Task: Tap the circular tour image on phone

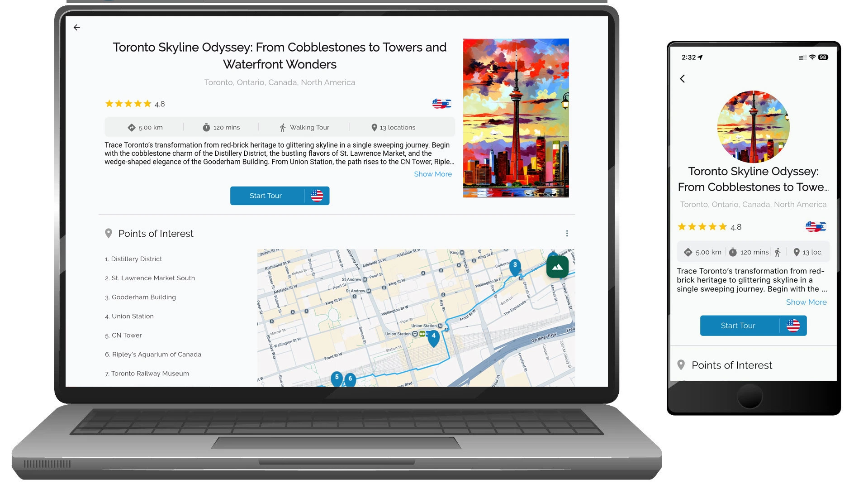Action: pos(753,127)
